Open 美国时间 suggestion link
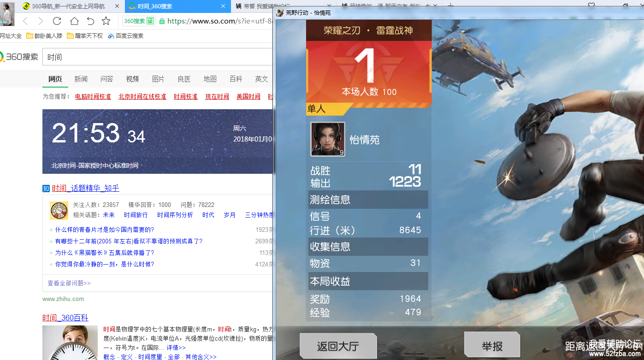The height and width of the screenshot is (360, 644). coord(248,96)
